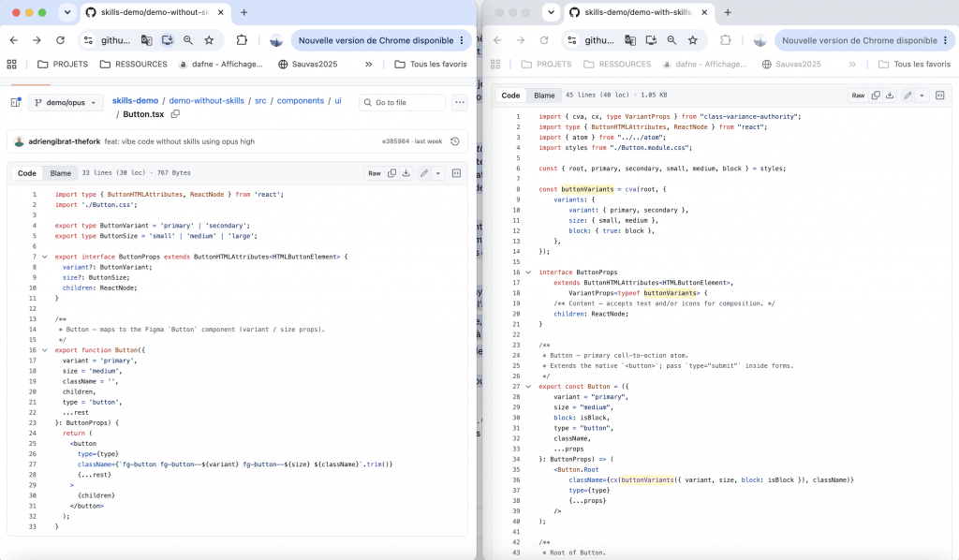This screenshot has width=959, height=560.
Task: Click Raw button in left window
Action: tap(375, 173)
